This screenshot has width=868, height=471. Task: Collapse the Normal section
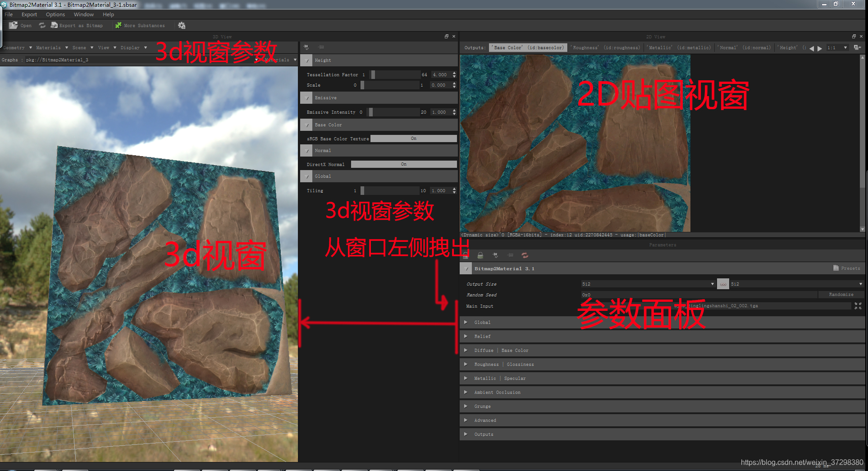306,151
